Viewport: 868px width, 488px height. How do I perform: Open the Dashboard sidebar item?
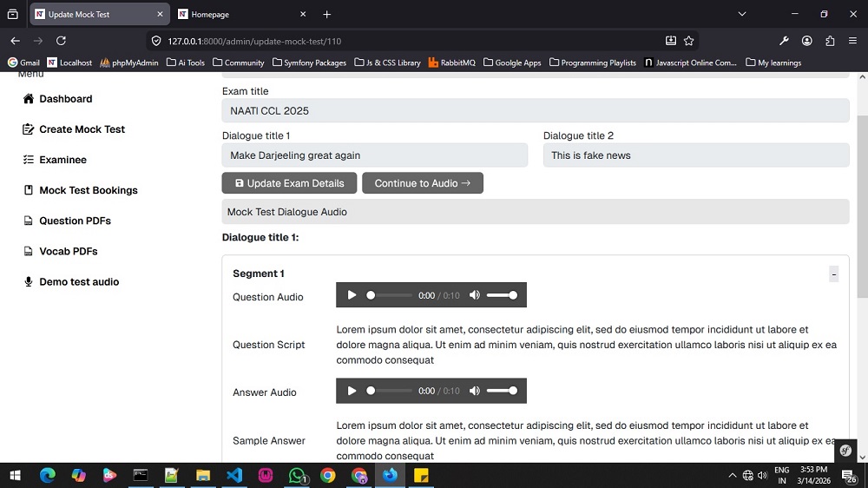65,99
